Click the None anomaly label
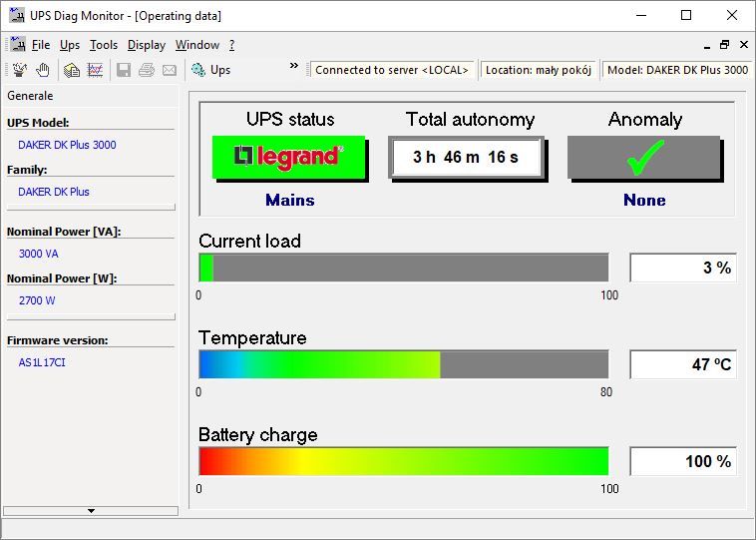This screenshot has width=756, height=540. (644, 200)
